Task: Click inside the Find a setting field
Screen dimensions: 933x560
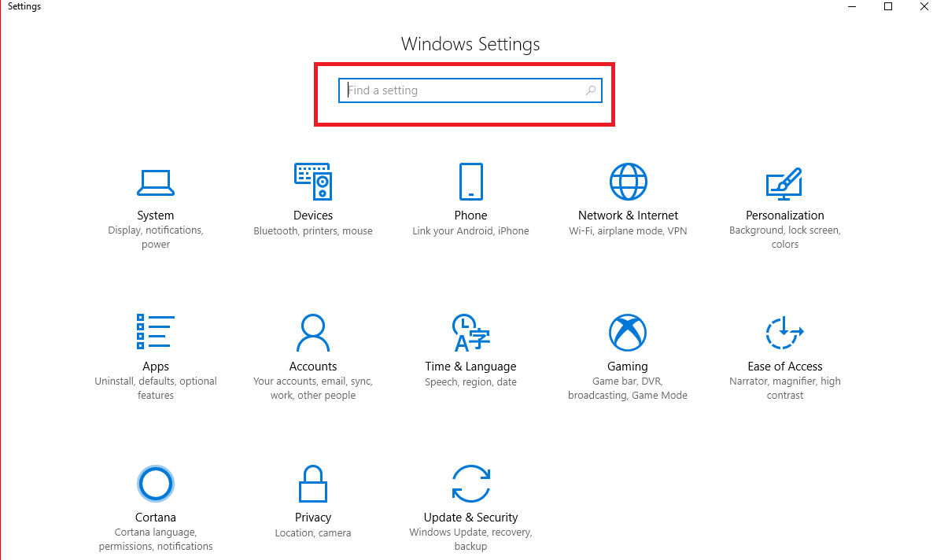Action: coord(470,90)
